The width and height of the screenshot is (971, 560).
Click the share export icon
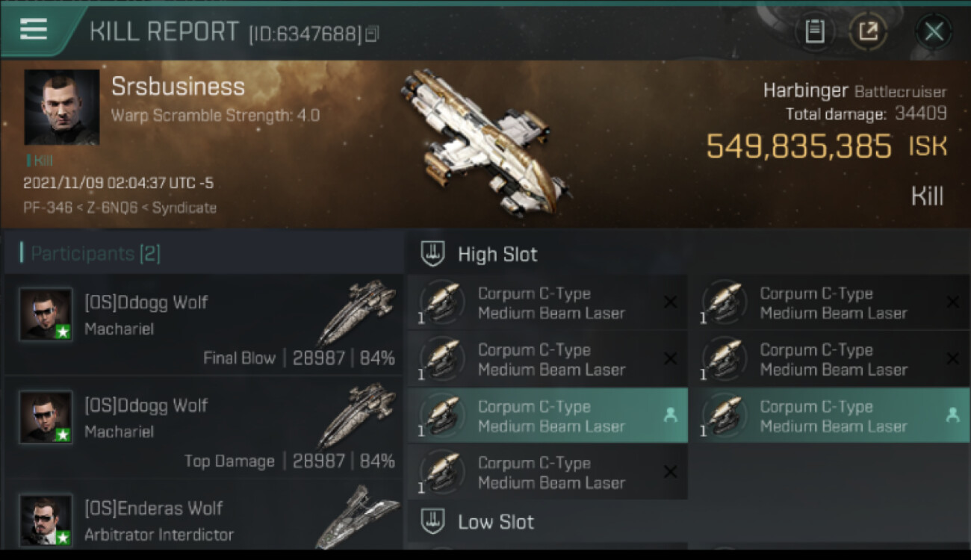(868, 31)
